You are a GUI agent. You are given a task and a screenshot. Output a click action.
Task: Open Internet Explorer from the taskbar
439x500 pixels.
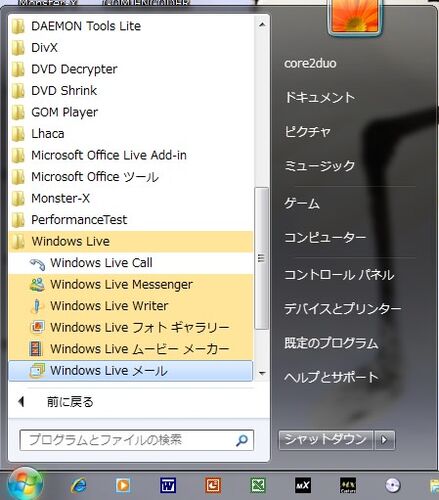point(78,485)
